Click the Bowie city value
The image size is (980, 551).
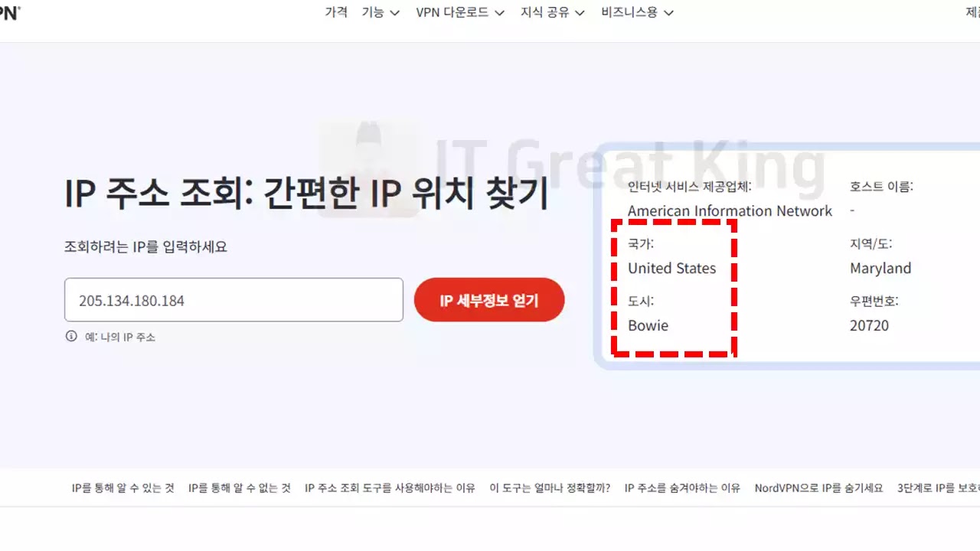click(648, 326)
